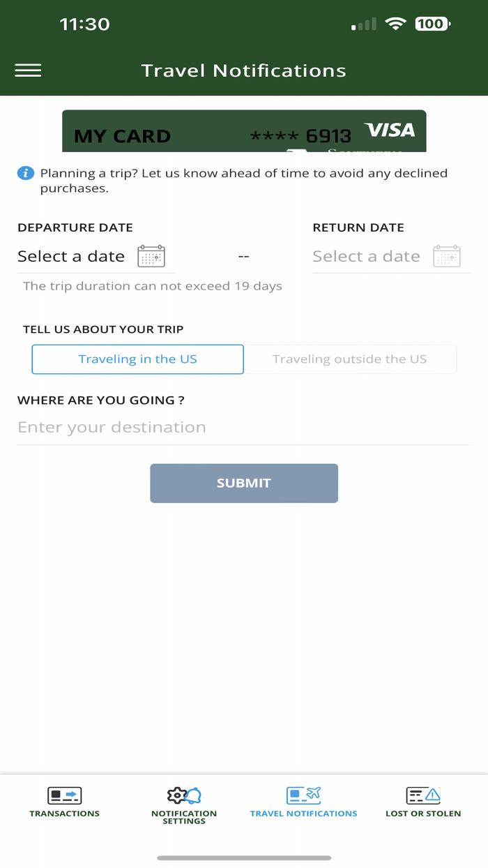Tap the Travel Notifications tab label
The width and height of the screenshot is (488, 868).
303,814
